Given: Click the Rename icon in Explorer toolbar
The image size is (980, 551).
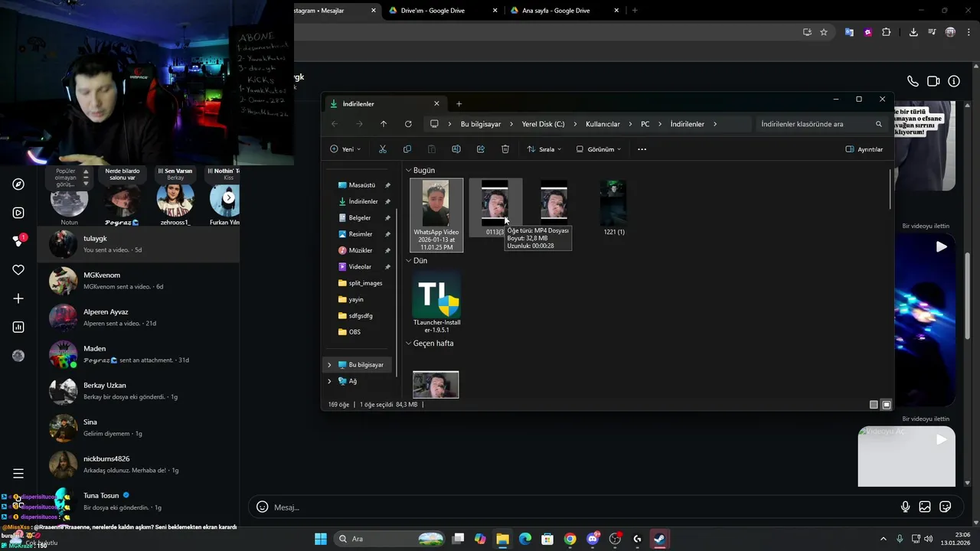Looking at the screenshot, I should click(456, 149).
